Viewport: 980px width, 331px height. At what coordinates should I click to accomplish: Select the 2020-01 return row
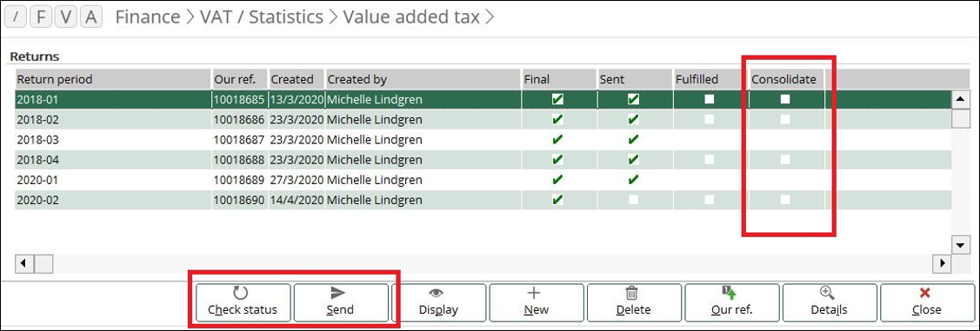(483, 180)
